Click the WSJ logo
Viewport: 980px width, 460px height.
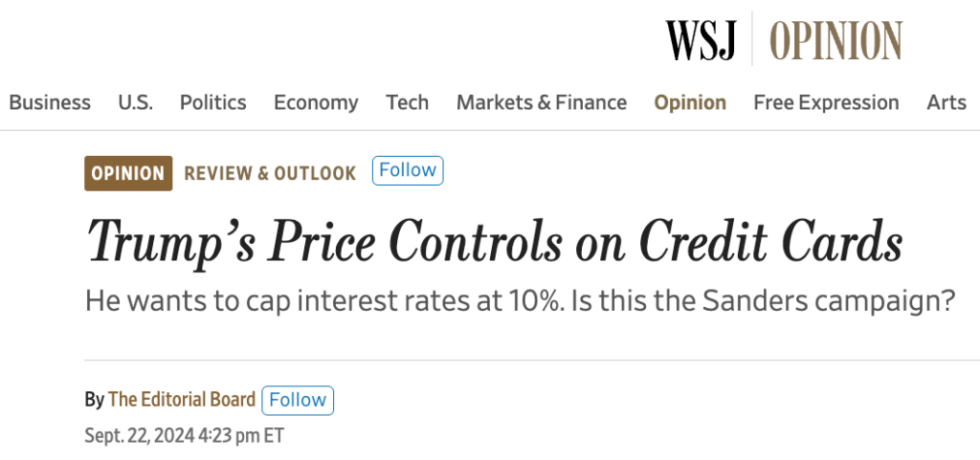click(702, 39)
